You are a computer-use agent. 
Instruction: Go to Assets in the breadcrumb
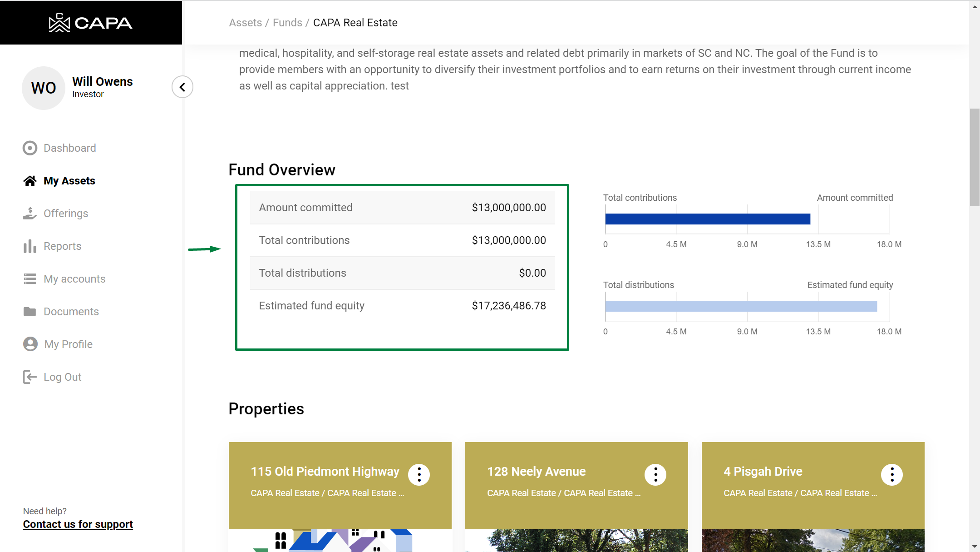click(246, 23)
